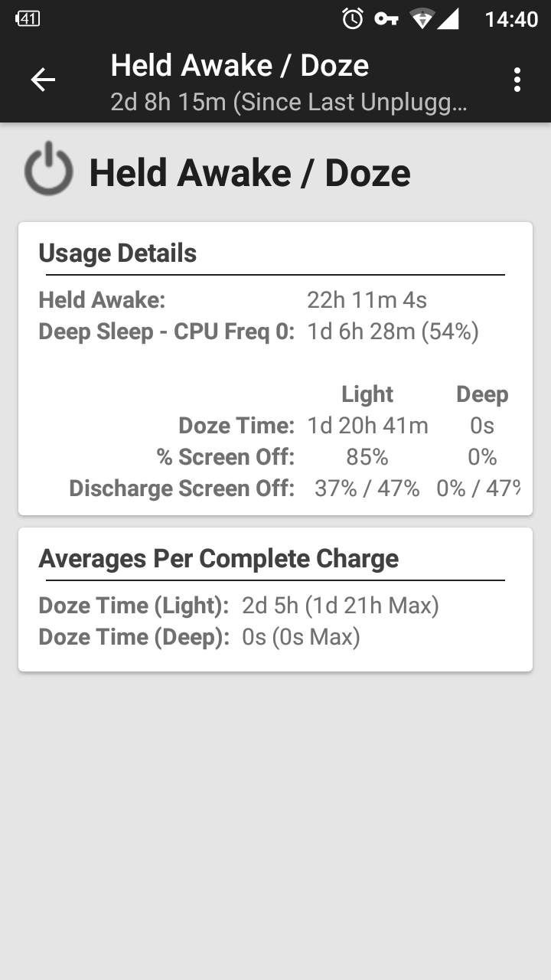The height and width of the screenshot is (980, 551).
Task: Tap the cellular signal strength icon
Action: pos(448,19)
